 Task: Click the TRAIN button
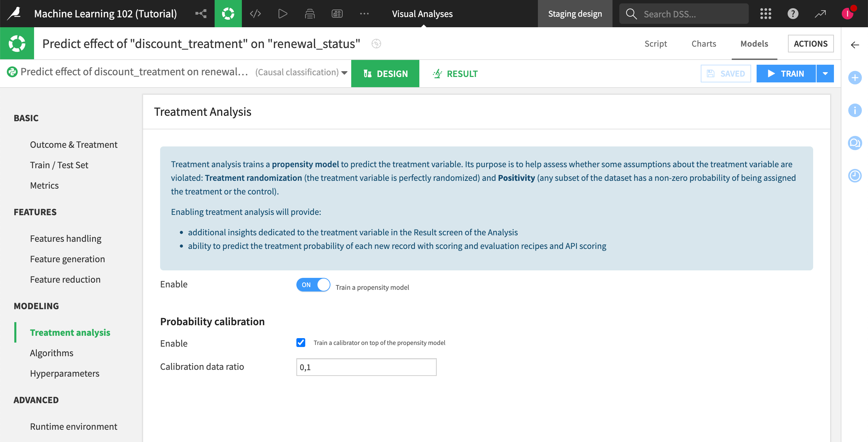coord(786,74)
